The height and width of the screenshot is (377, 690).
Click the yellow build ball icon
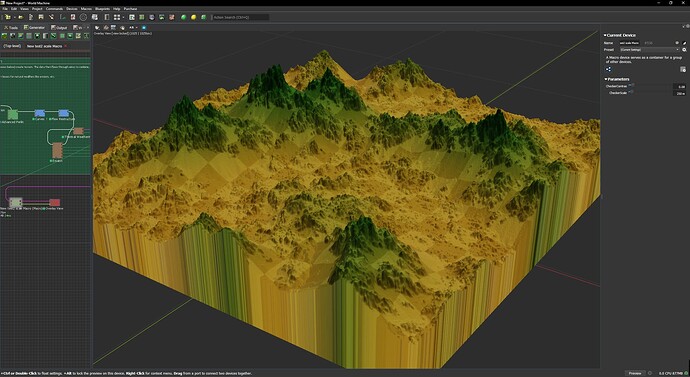coord(194,17)
